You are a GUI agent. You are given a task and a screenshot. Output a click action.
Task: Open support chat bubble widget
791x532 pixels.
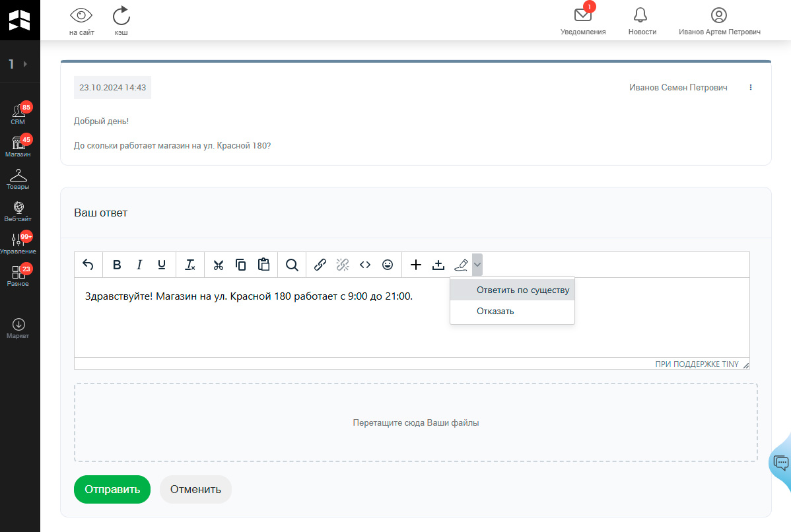[x=781, y=462]
